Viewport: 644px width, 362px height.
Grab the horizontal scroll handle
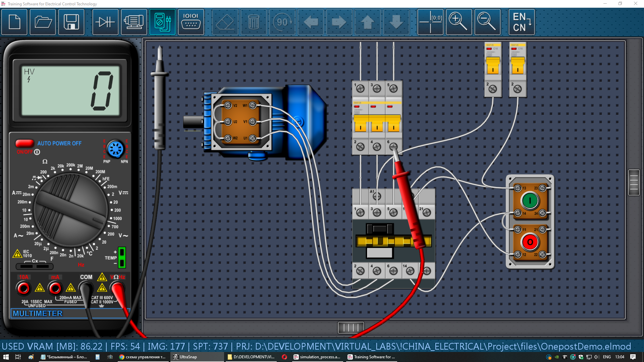click(351, 327)
